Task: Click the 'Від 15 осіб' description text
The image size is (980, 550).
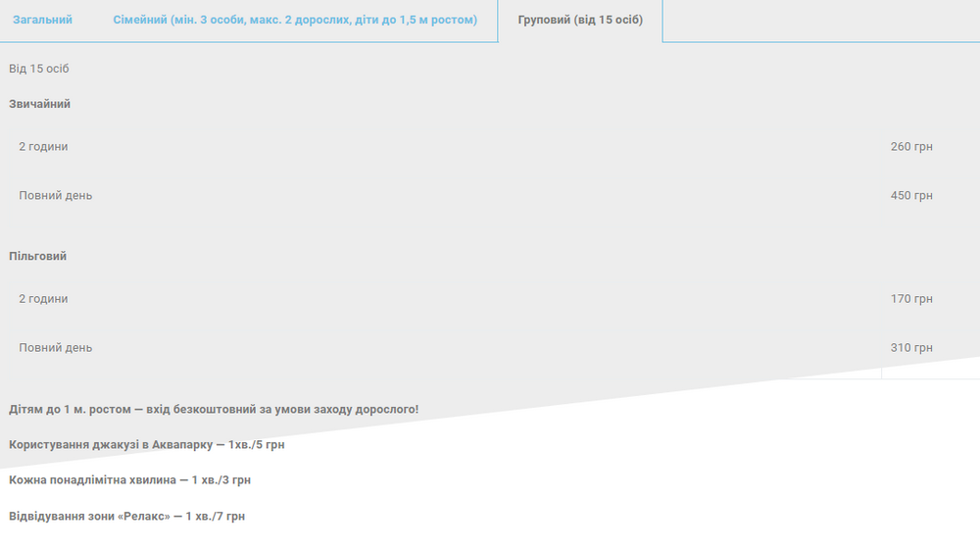Action: tap(39, 69)
